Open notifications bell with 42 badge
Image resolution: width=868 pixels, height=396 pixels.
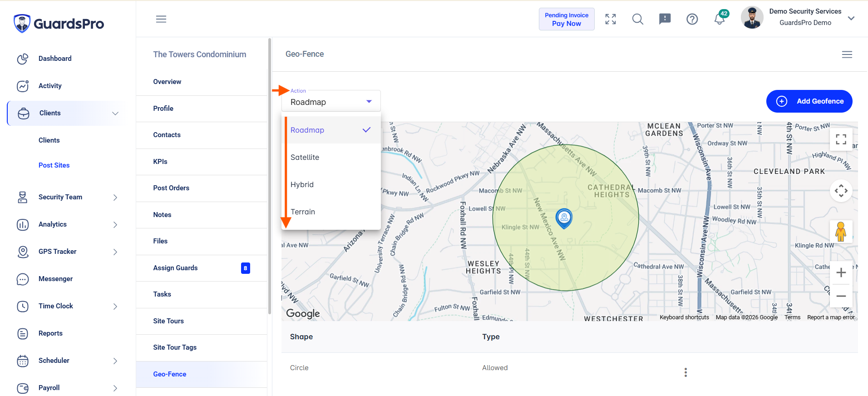(720, 18)
